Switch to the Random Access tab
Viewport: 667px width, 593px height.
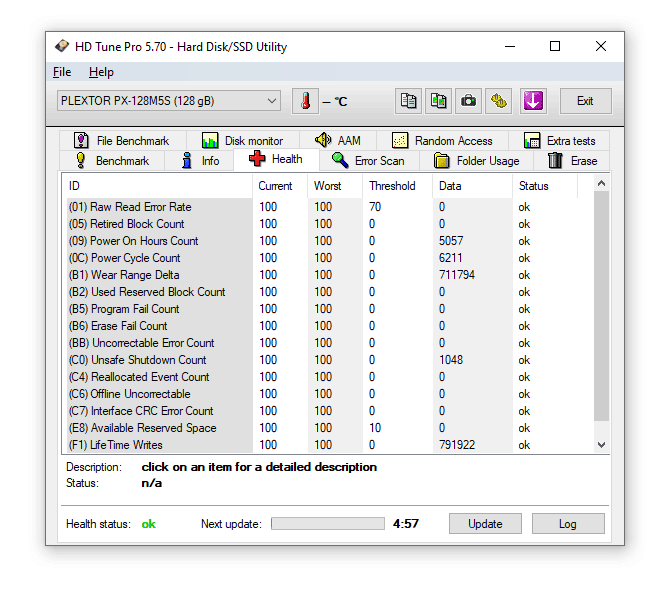tap(442, 140)
